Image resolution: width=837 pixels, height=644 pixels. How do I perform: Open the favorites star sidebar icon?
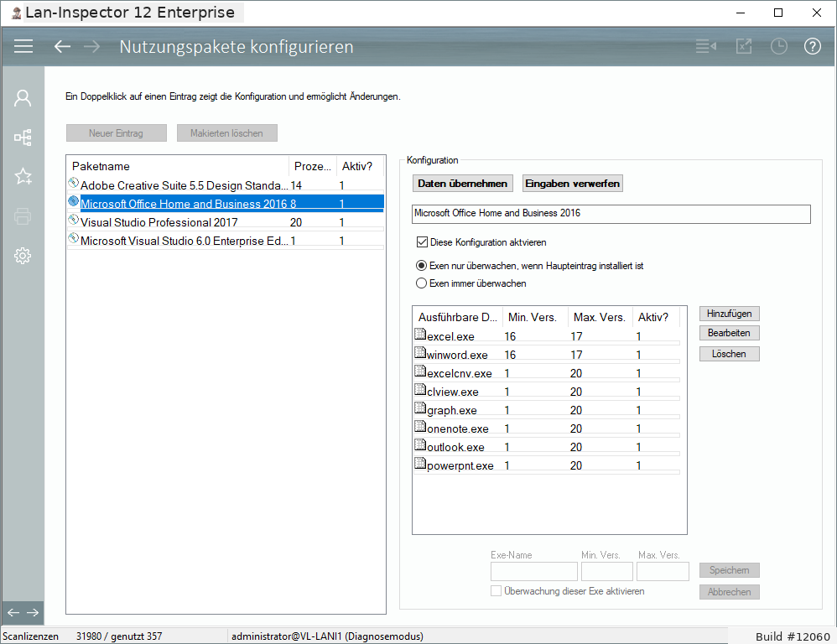pyautogui.click(x=23, y=177)
